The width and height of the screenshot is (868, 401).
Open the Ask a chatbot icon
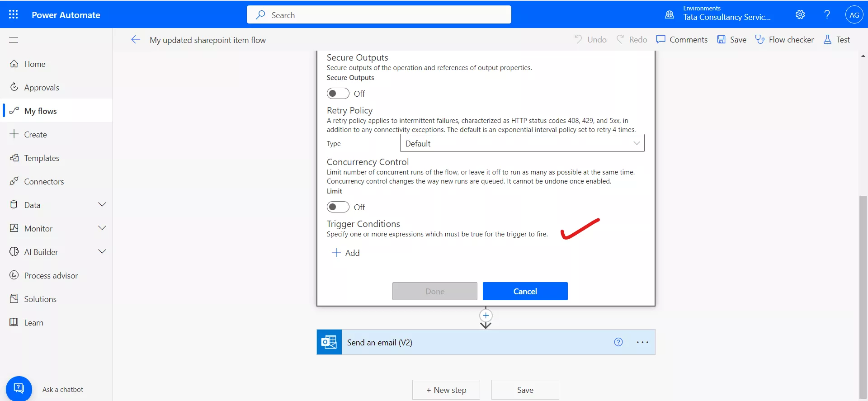(19, 388)
